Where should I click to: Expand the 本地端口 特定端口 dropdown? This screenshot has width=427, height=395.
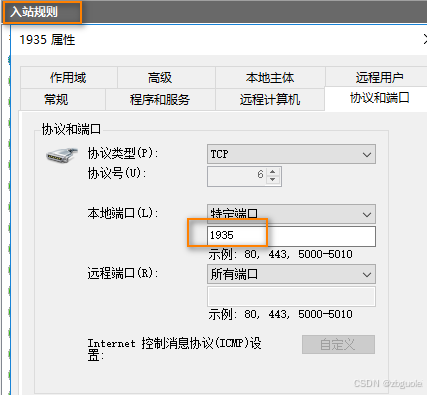pyautogui.click(x=291, y=214)
